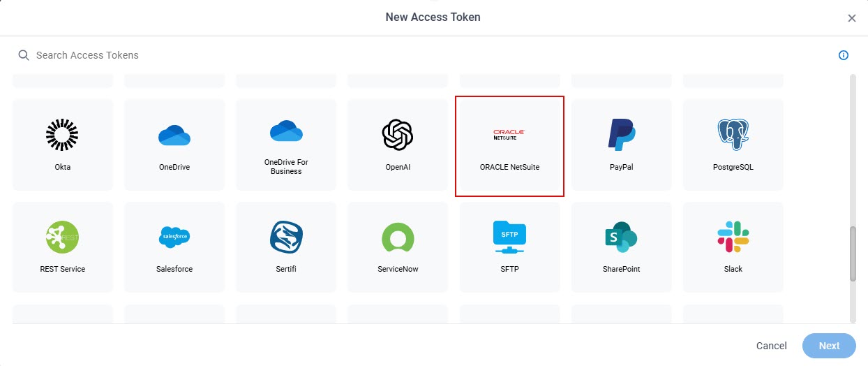Screen dimensions: 868x366
Task: Click the "ServiceNow" label text
Action: point(398,269)
